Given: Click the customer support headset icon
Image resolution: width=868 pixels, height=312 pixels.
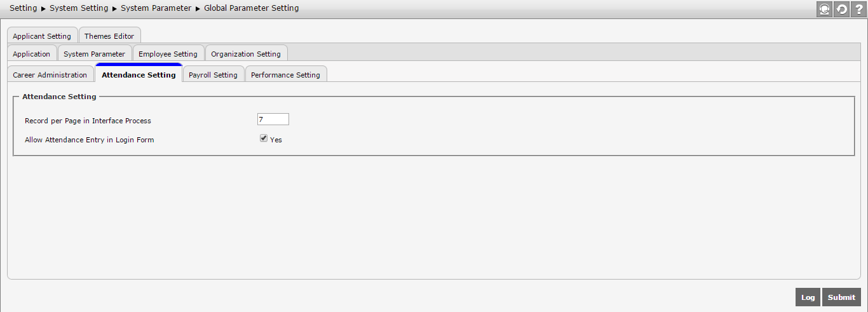Looking at the screenshot, I should tap(824, 10).
